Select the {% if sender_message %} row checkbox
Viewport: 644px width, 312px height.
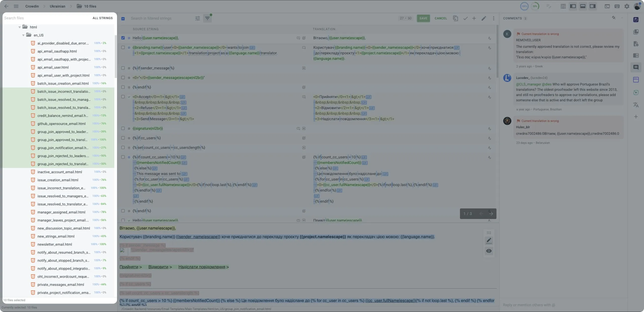click(x=123, y=68)
